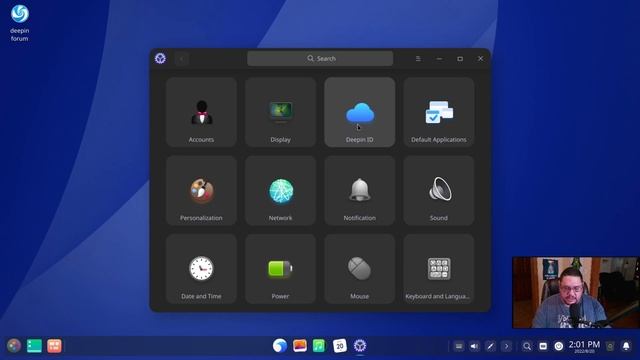Viewport: 640px width, 360px height.
Task: Open the Personalization settings module
Action: pyautogui.click(x=201, y=191)
